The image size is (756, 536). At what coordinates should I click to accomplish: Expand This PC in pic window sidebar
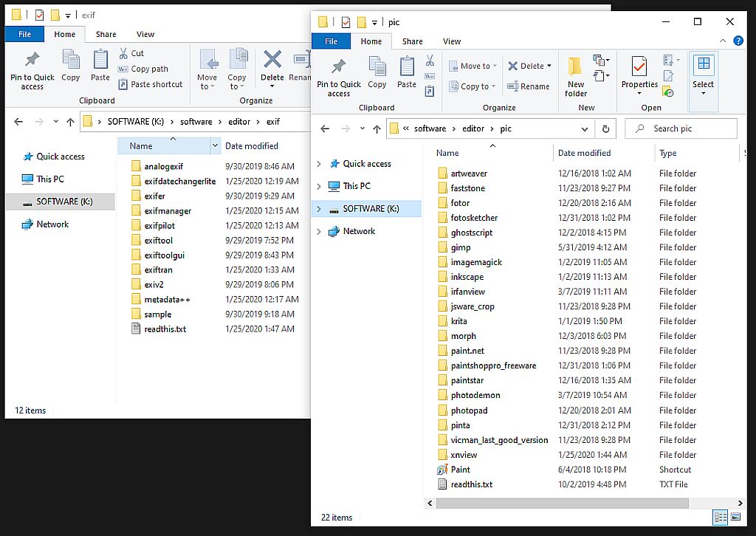[x=319, y=186]
